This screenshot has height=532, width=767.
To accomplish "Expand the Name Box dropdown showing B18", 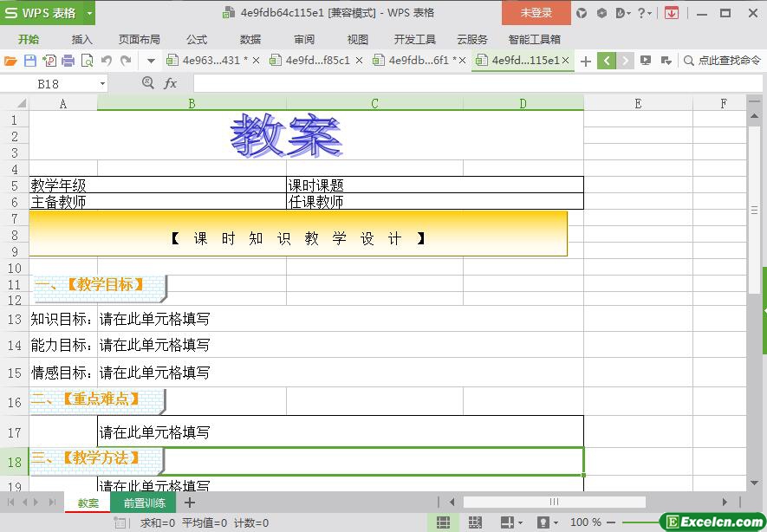I will point(102,83).
